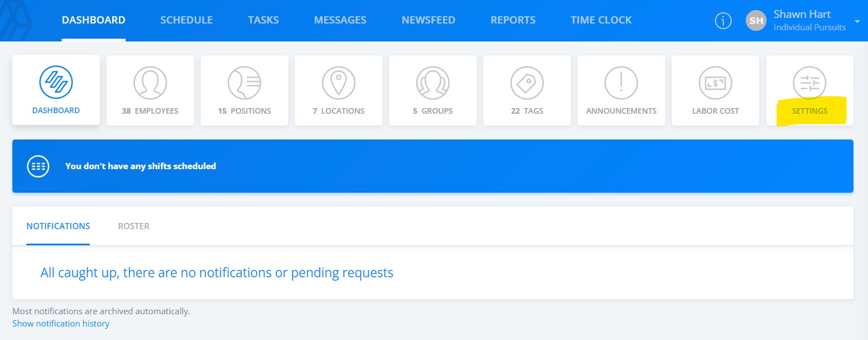
Task: Open the Groups tile icon
Action: click(x=433, y=83)
